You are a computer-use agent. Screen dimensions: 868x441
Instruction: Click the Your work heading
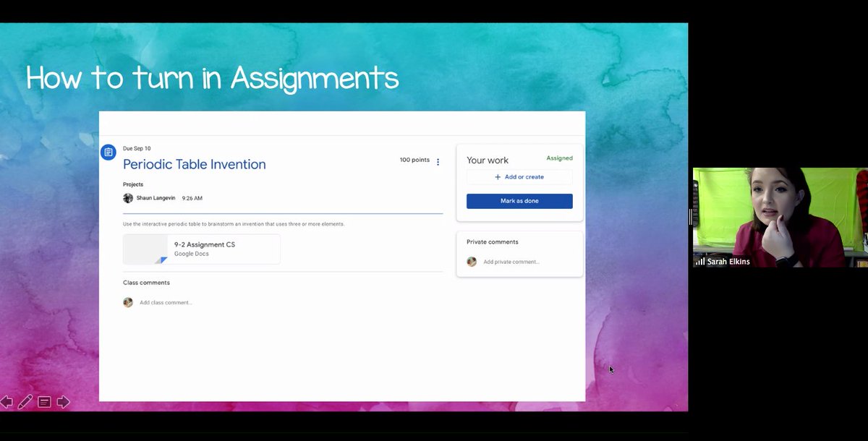point(488,160)
